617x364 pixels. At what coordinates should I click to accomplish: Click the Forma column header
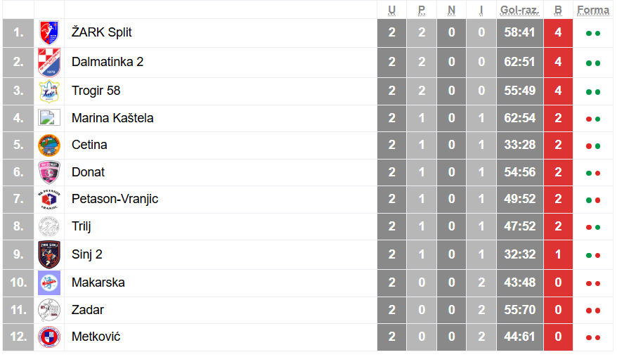coord(592,10)
